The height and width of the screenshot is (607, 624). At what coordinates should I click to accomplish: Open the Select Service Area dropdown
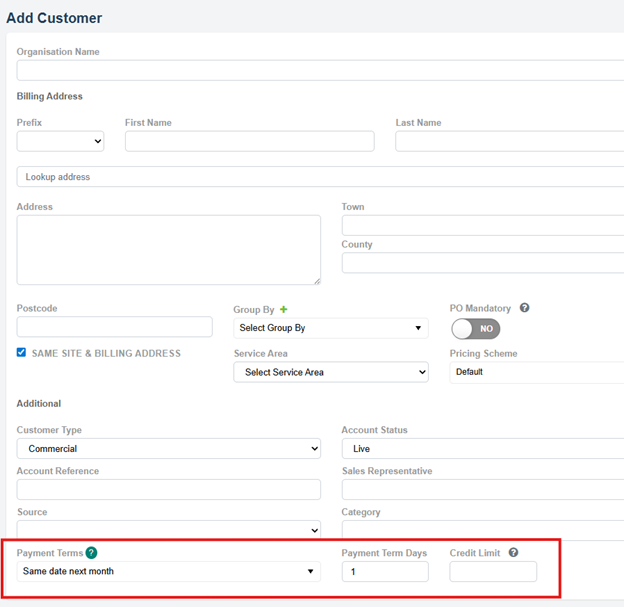(330, 372)
